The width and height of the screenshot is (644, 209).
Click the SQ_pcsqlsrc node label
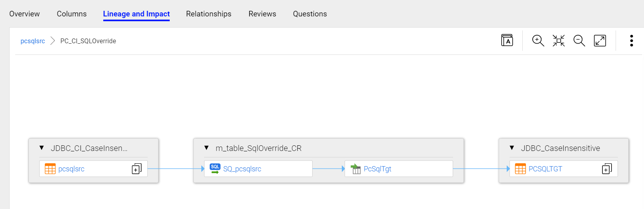242,169
